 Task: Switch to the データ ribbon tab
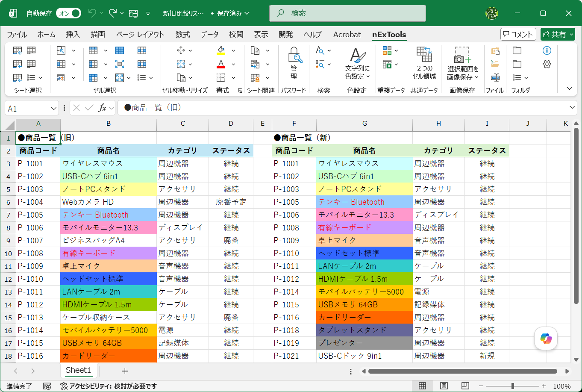click(x=209, y=35)
